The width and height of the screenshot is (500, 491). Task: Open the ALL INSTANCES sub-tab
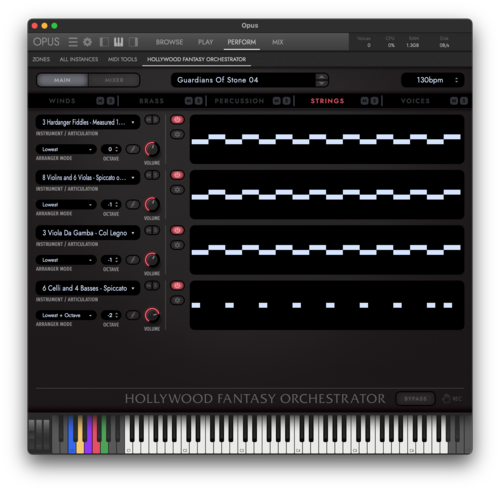coord(79,59)
